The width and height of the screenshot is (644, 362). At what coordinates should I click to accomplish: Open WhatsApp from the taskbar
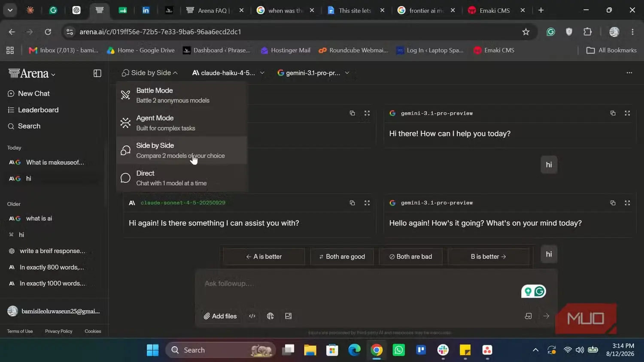coord(399,350)
